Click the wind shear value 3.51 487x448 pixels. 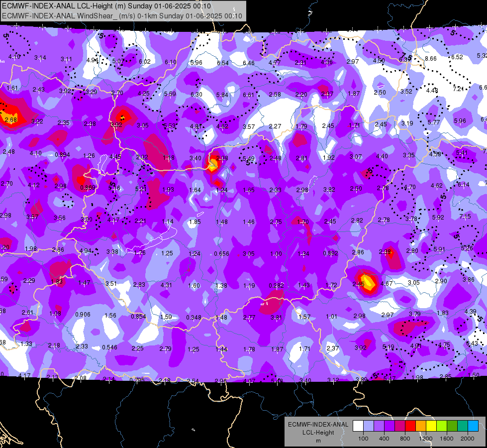click(111, 283)
